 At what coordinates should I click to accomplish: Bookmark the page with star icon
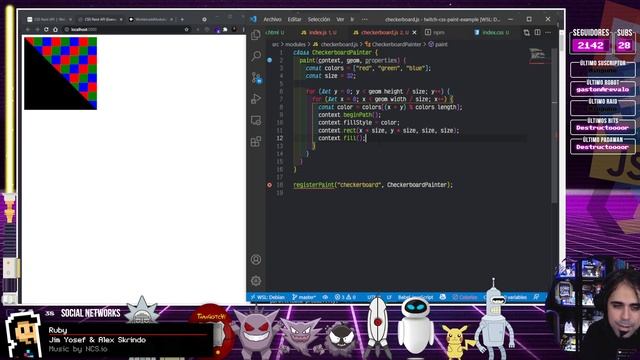[187, 29]
